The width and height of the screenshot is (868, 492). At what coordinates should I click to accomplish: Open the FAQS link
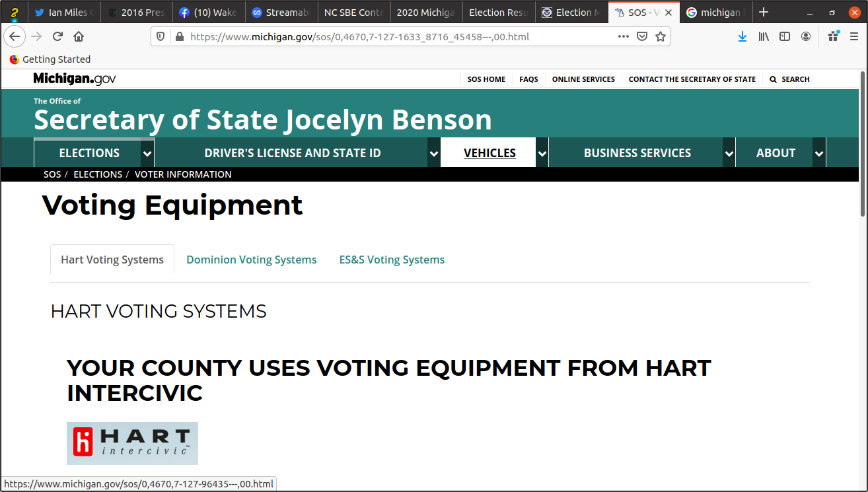pyautogui.click(x=528, y=79)
